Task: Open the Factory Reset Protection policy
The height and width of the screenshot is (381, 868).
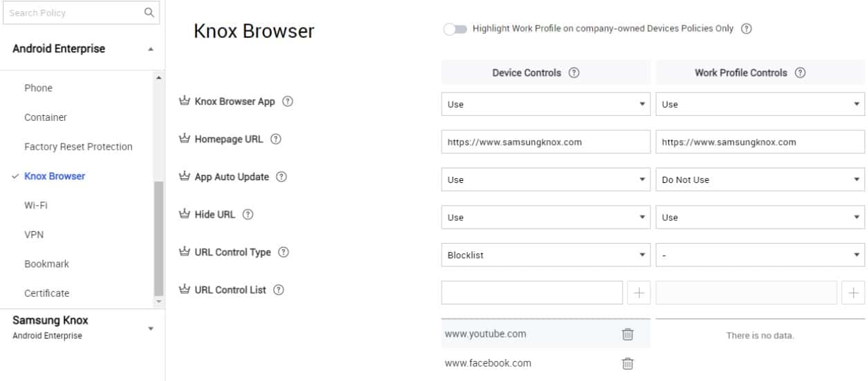Action: pos(78,146)
